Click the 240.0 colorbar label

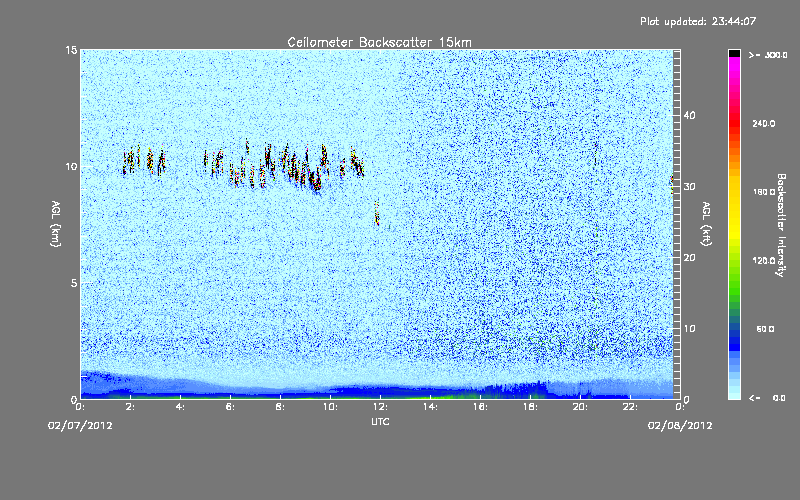tap(764, 123)
